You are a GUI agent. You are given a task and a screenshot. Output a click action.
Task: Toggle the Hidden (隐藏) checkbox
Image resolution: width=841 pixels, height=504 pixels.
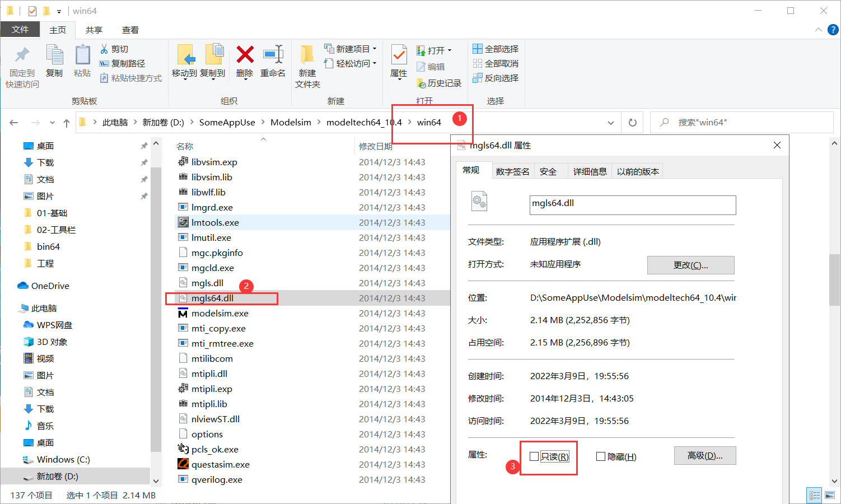coord(601,456)
